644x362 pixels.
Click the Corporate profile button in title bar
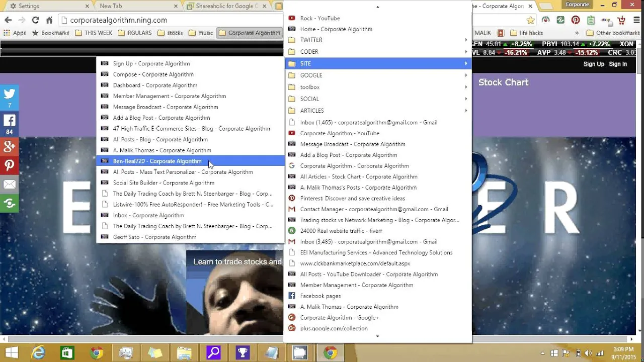click(577, 5)
